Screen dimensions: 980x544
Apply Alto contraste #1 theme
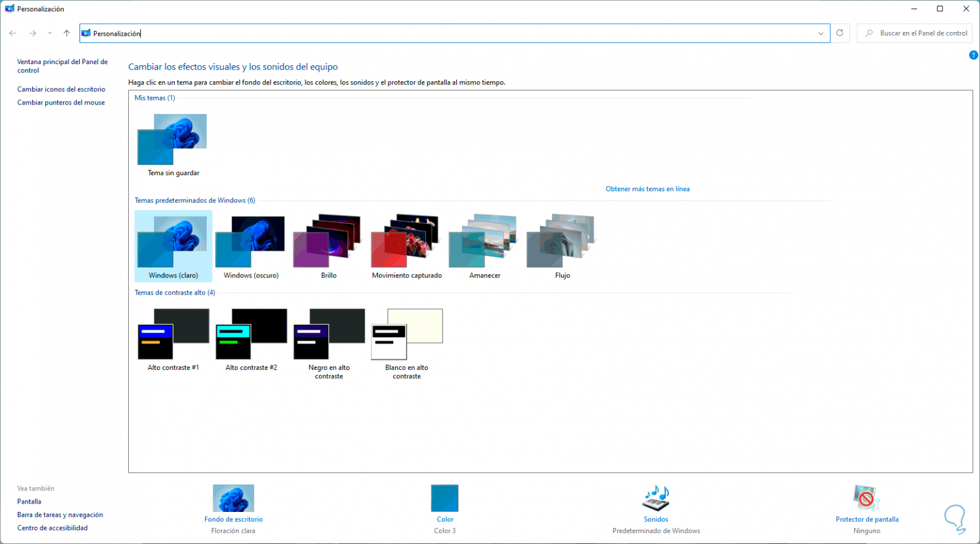click(x=173, y=340)
